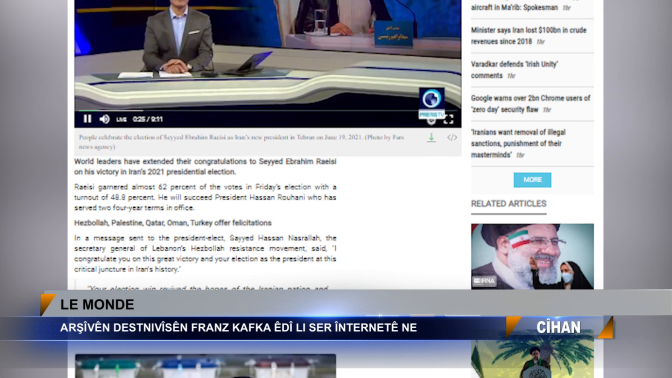Open the embed code icon under the video
This screenshot has height=378, width=672.
(x=452, y=138)
